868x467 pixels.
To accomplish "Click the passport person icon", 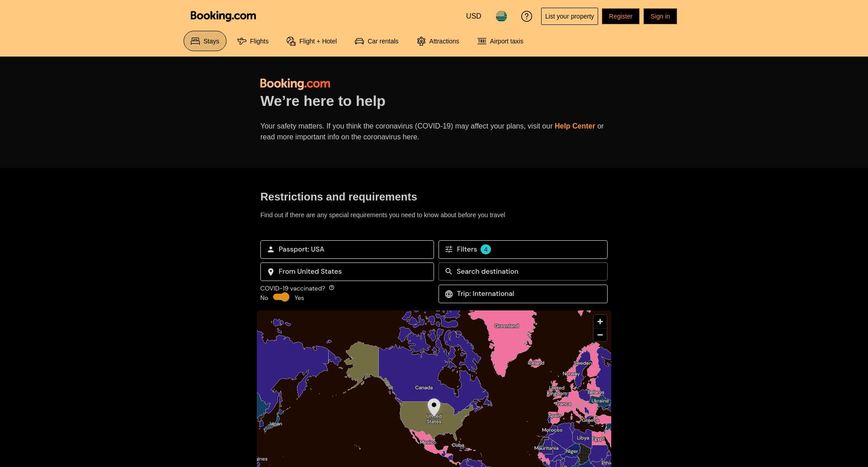I will coord(271,249).
